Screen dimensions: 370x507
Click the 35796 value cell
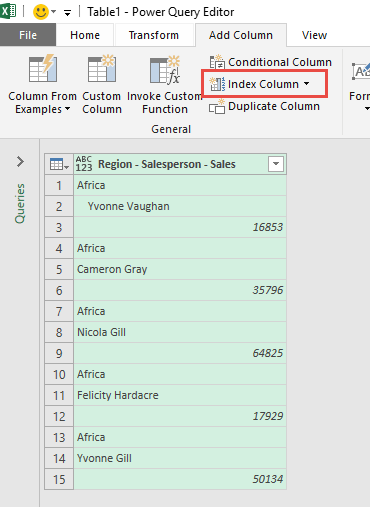[180, 290]
